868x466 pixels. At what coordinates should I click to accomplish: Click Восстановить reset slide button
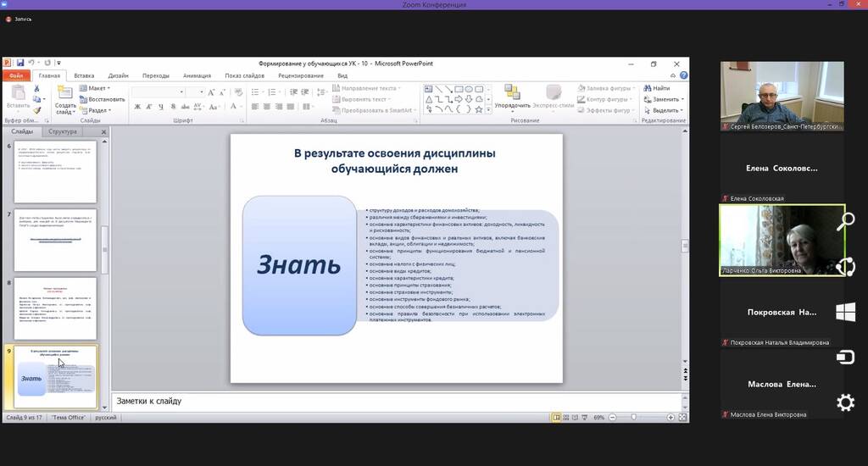click(102, 99)
